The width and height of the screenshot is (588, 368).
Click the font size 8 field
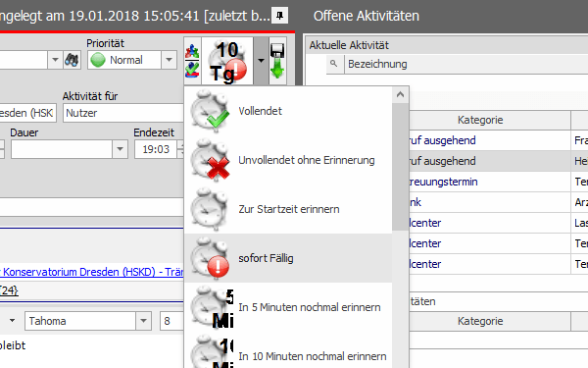tap(171, 321)
